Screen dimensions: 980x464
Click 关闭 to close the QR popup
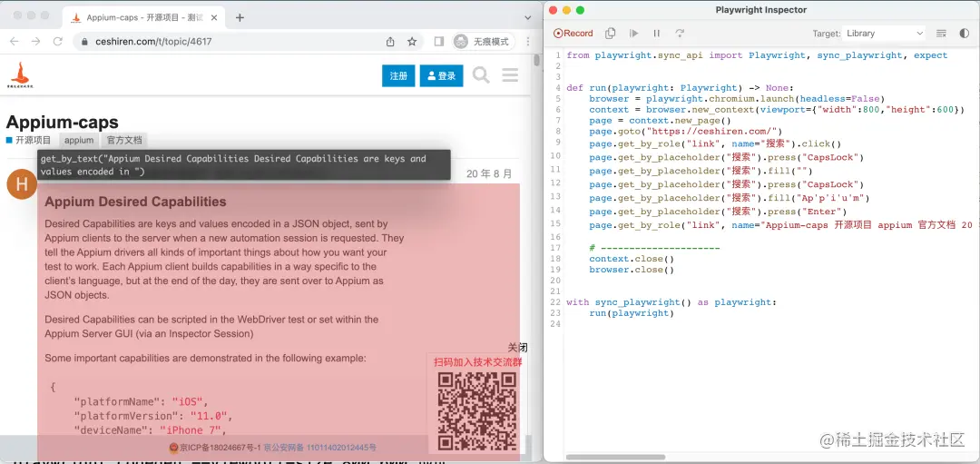tap(517, 348)
